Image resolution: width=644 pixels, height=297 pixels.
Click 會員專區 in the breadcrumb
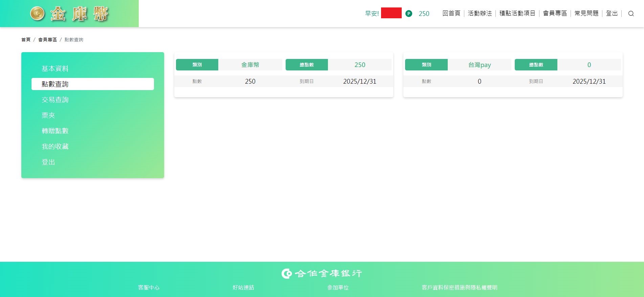(47, 40)
